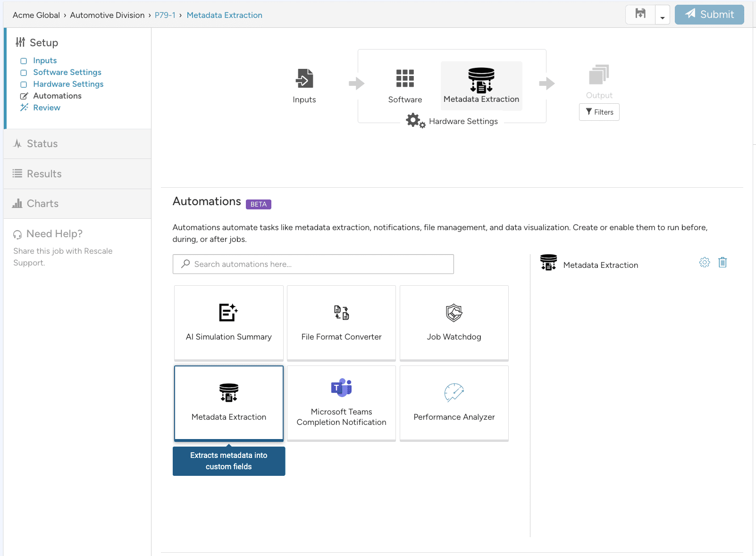The height and width of the screenshot is (556, 756).
Task: Submit the job
Action: point(709,15)
